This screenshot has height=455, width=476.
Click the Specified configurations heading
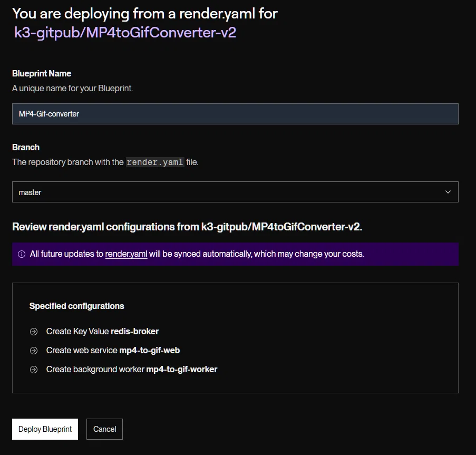pos(76,306)
